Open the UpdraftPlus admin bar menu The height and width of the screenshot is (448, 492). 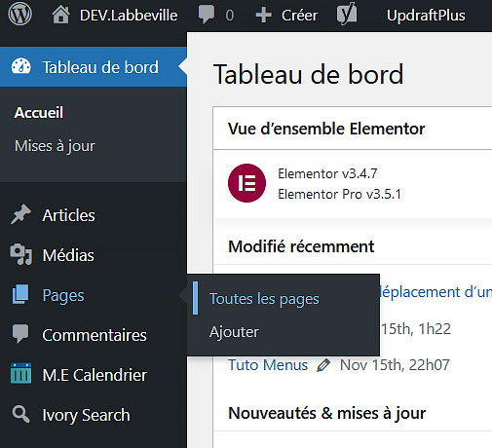[x=426, y=16]
